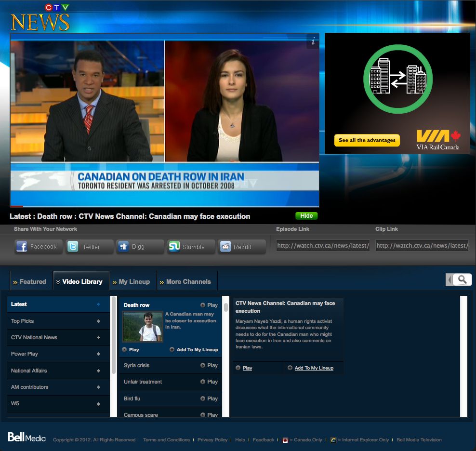This screenshot has width=476, height=451.
Task: Add Death row clip to My Lineup
Action: click(194, 350)
